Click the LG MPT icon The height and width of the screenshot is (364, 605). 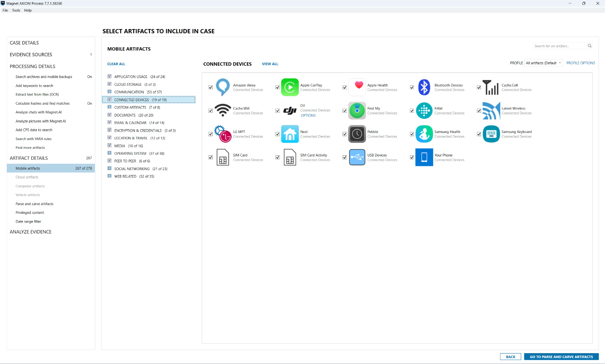coord(223,134)
